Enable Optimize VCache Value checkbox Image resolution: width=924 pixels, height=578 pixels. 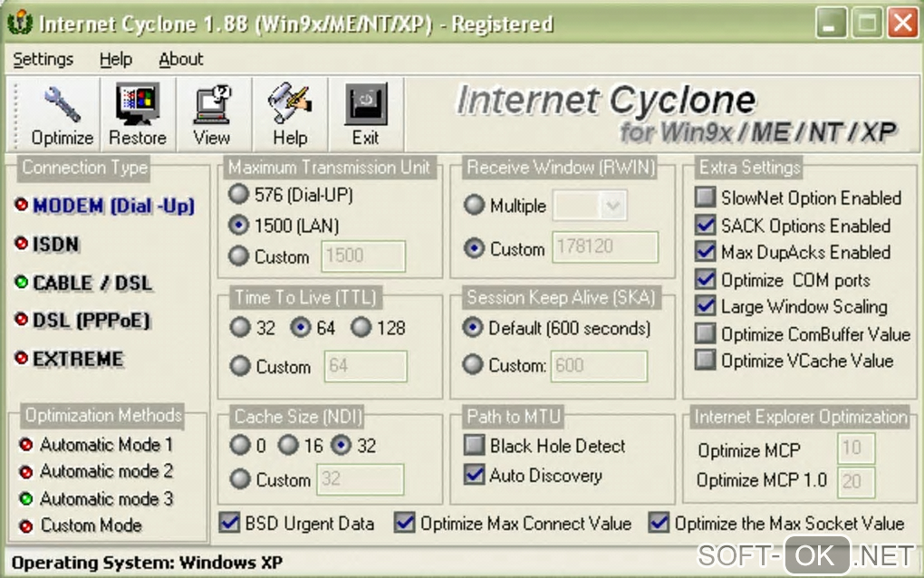pos(706,360)
